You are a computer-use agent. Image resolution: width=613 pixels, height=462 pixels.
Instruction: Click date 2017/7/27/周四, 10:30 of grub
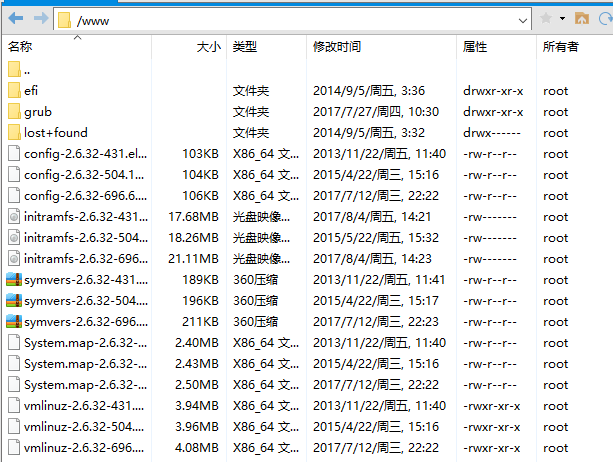point(376,112)
